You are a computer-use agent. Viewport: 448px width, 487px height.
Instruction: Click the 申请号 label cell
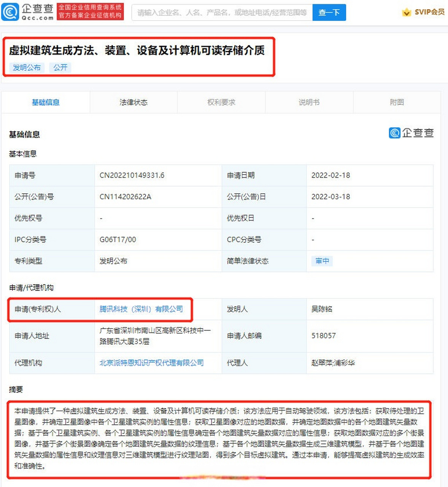(x=52, y=175)
